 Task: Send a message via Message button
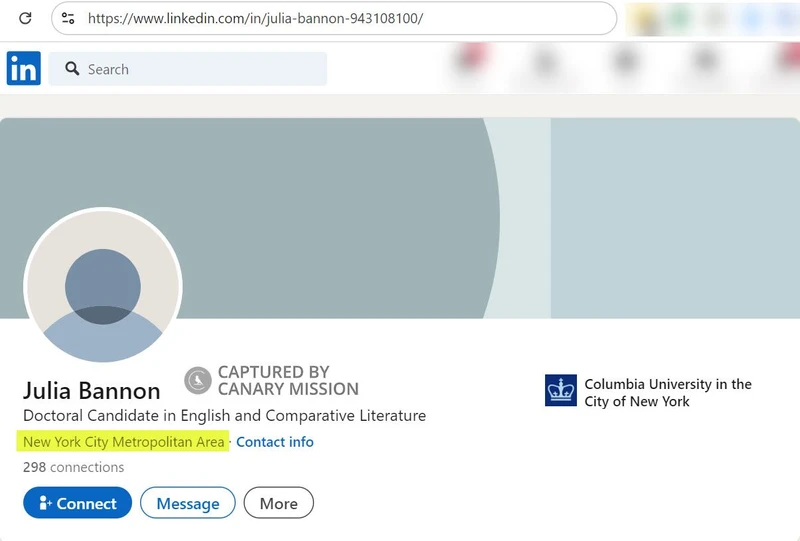click(188, 503)
